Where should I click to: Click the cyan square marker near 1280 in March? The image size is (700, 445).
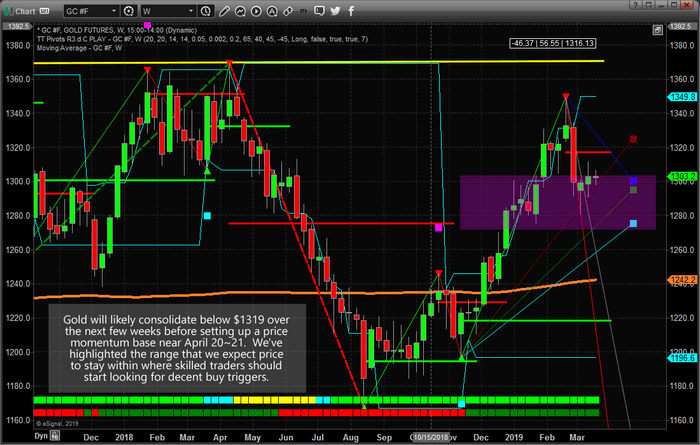pyautogui.click(x=207, y=216)
